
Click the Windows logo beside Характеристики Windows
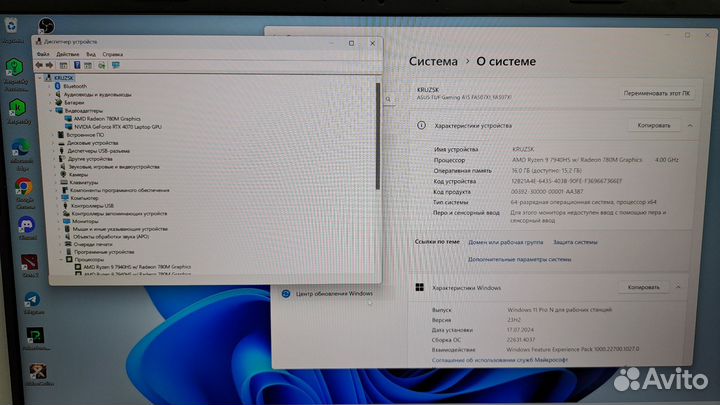(419, 287)
